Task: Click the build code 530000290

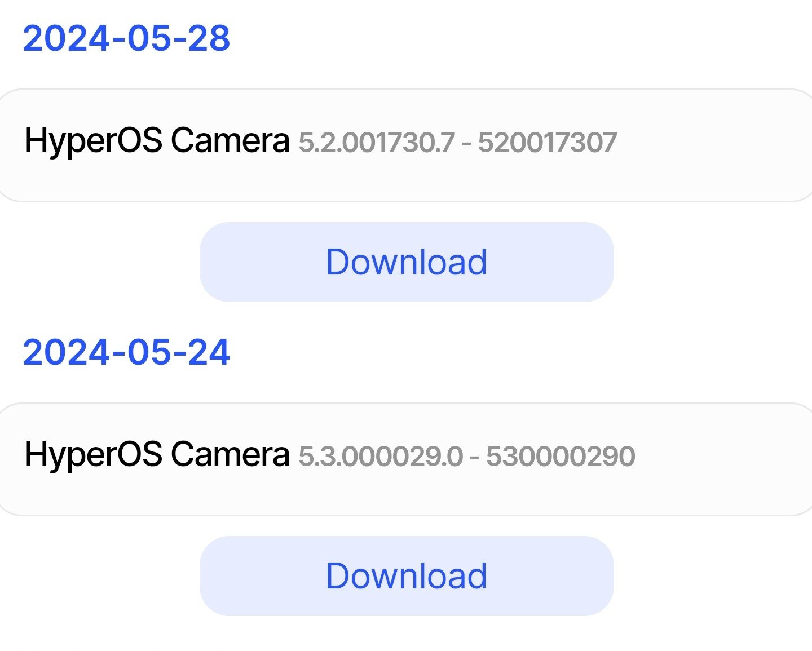Action: click(561, 456)
